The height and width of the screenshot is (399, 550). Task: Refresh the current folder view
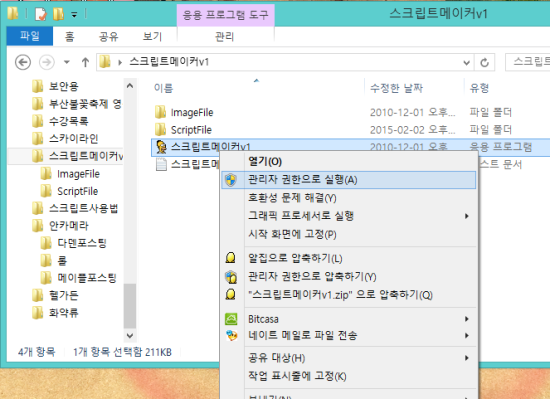484,63
